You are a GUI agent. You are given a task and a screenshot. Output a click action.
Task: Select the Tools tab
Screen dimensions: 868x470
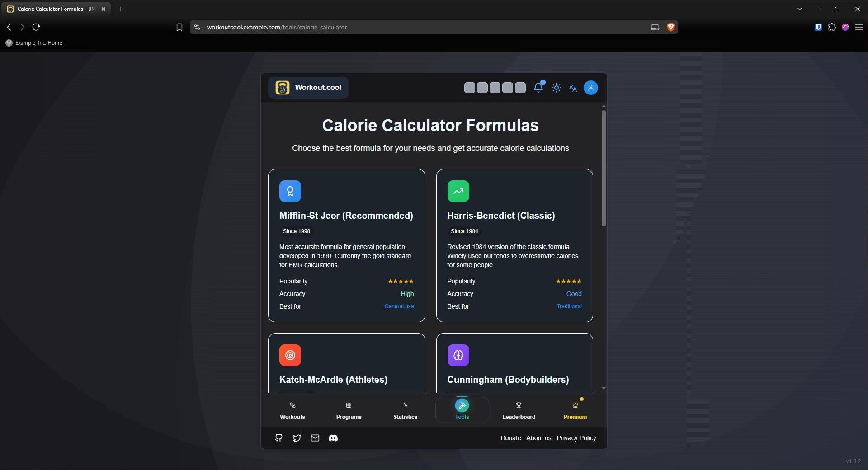coord(462,410)
